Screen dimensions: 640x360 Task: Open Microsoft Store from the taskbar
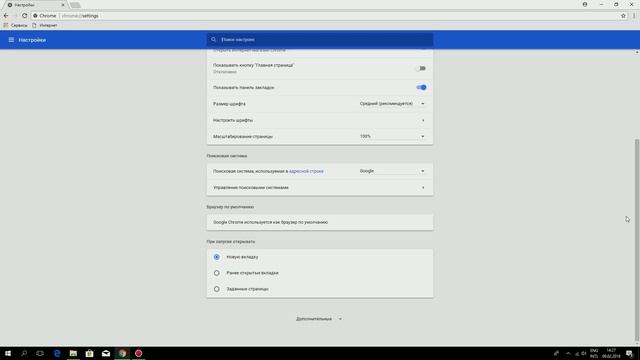point(89,353)
